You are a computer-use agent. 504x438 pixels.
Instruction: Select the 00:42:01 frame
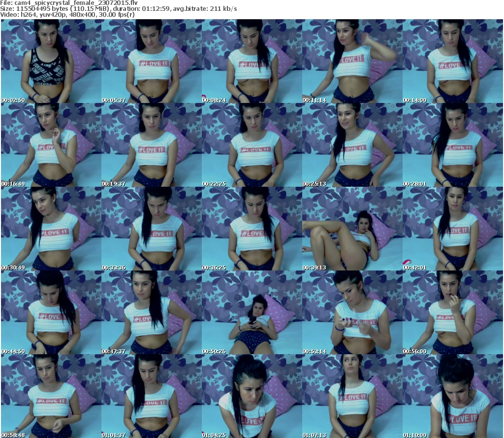pyautogui.click(x=452, y=229)
